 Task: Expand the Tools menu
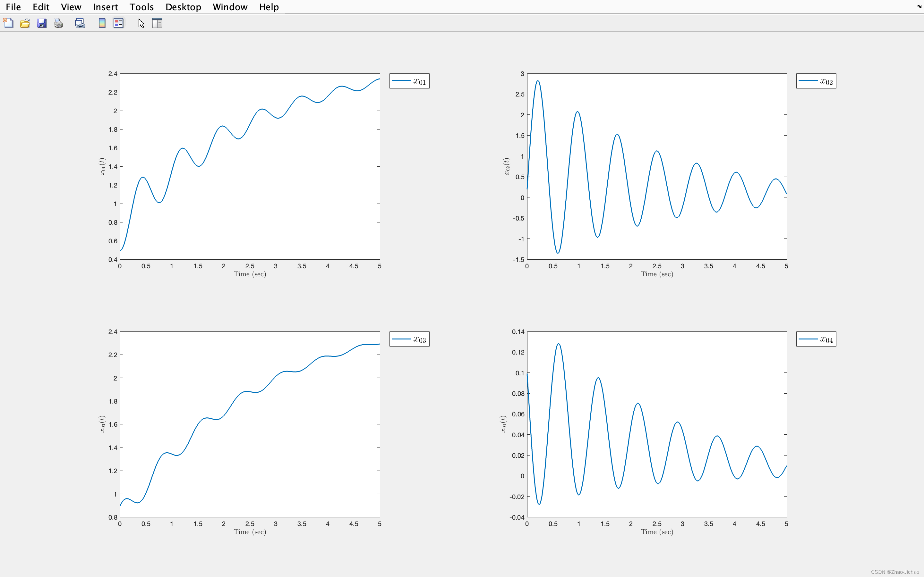(141, 7)
